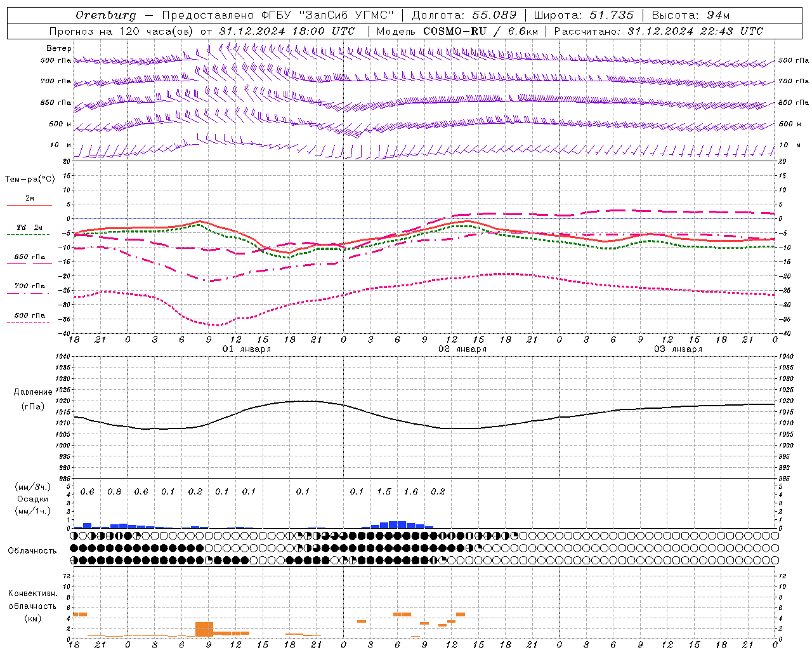This screenshot has height=650, width=812.
Task: Click "500 гПа" in the temperature legend
Action: click(30, 315)
